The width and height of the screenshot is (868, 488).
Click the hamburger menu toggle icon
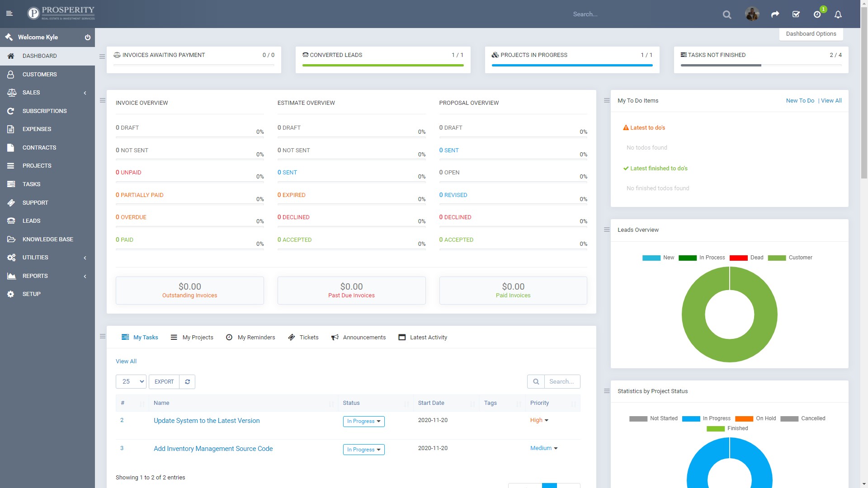9,14
